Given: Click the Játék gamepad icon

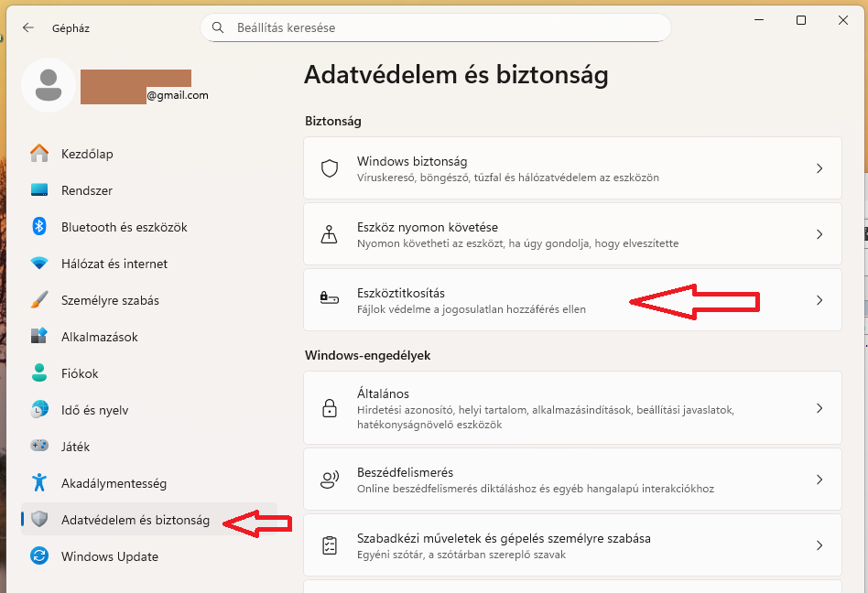Looking at the screenshot, I should (x=39, y=446).
